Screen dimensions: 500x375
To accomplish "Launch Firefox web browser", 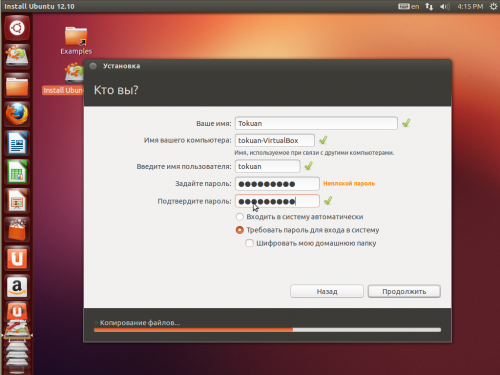I will pos(17,114).
